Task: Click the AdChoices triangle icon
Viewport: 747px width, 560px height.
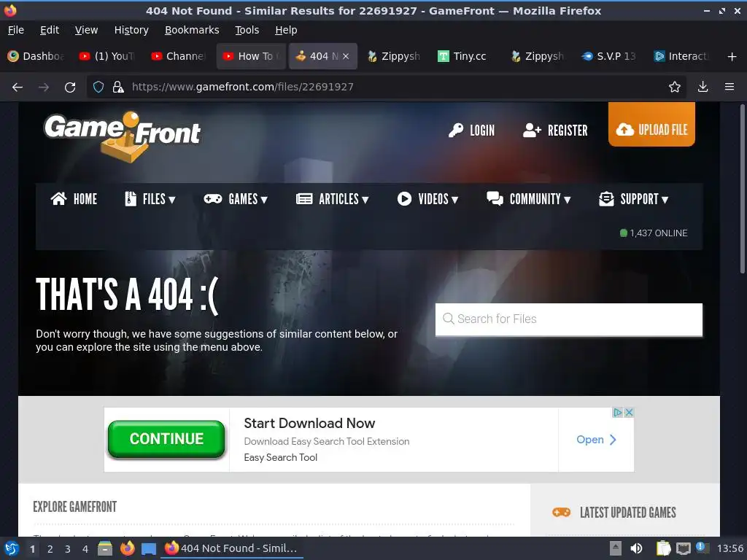Action: click(x=617, y=413)
